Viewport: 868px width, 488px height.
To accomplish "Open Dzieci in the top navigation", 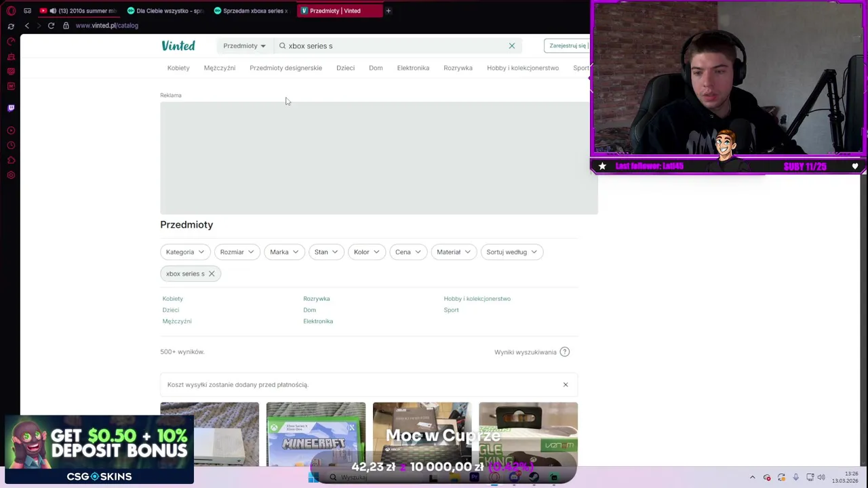I will click(x=345, y=68).
